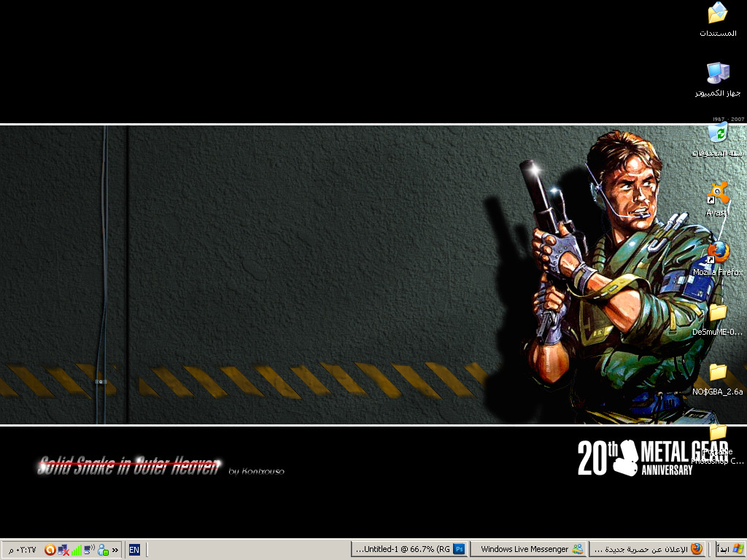Select the Avast! desktop shortcut
The image size is (747, 560).
(x=718, y=200)
